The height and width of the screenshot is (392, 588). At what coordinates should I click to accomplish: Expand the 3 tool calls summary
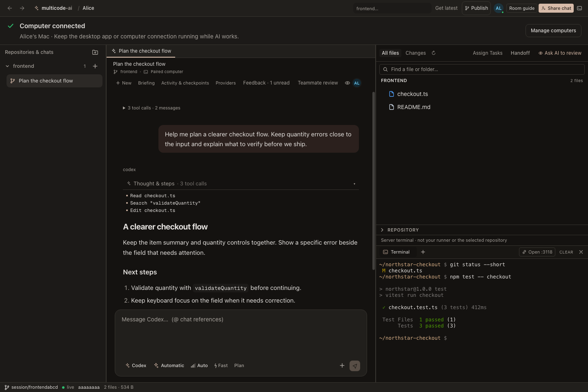151,108
